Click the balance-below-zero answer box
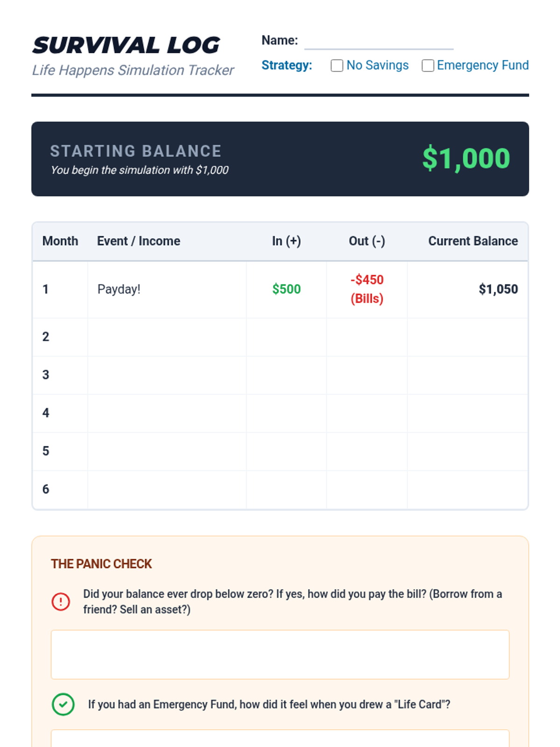 point(280,654)
